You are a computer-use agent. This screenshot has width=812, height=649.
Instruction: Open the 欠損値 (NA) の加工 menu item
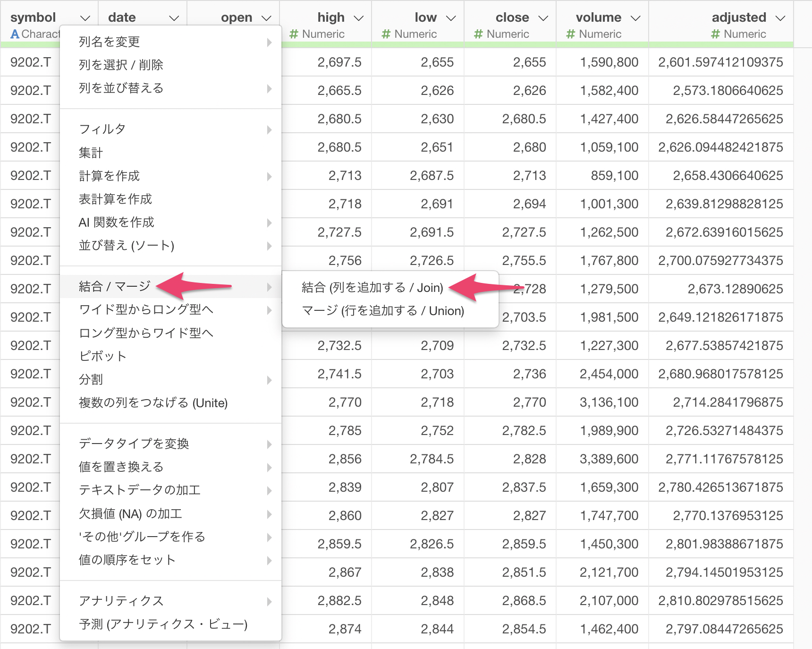coord(130,513)
